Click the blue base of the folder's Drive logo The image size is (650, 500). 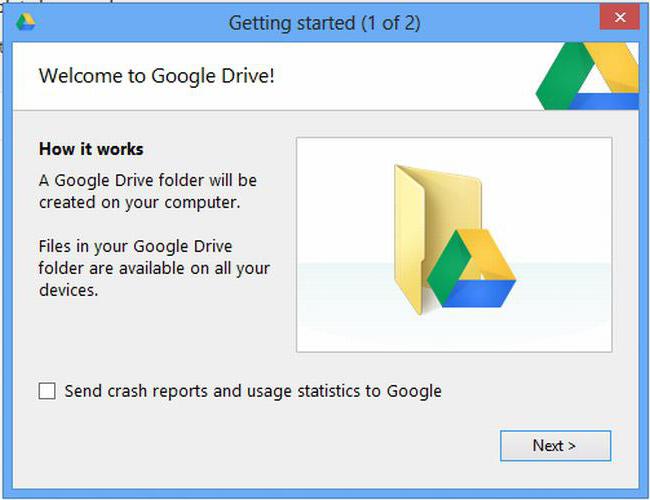pos(481,294)
